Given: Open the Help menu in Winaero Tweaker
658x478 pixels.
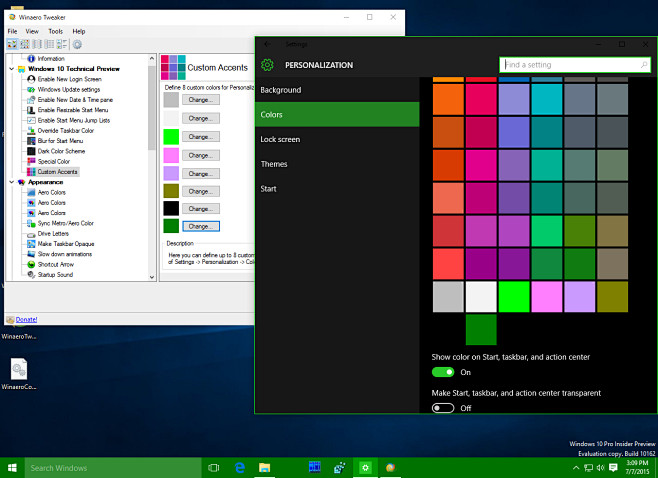Looking at the screenshot, I should [x=78, y=31].
